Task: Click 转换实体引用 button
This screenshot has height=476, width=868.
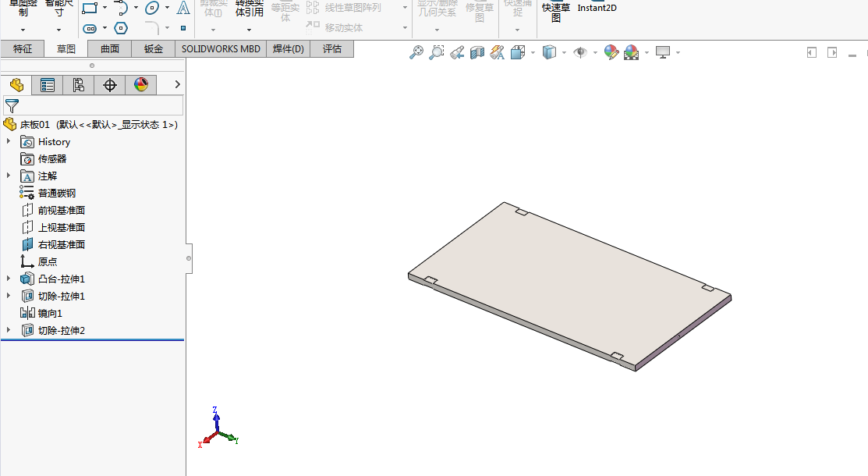Action: (249, 9)
